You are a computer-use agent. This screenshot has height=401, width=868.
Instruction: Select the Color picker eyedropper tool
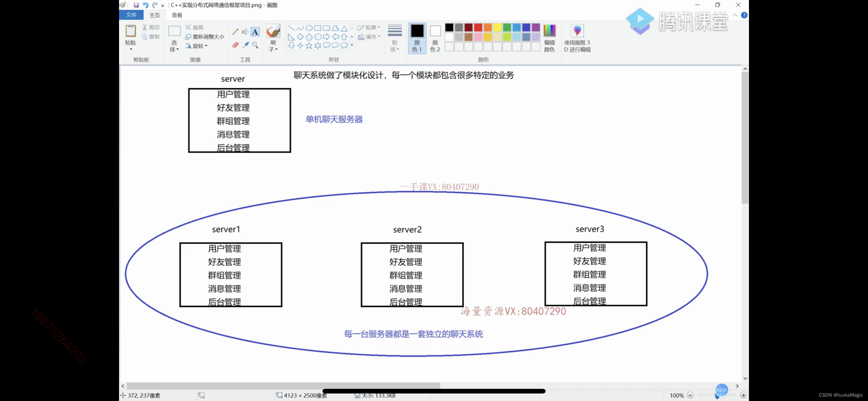click(245, 45)
